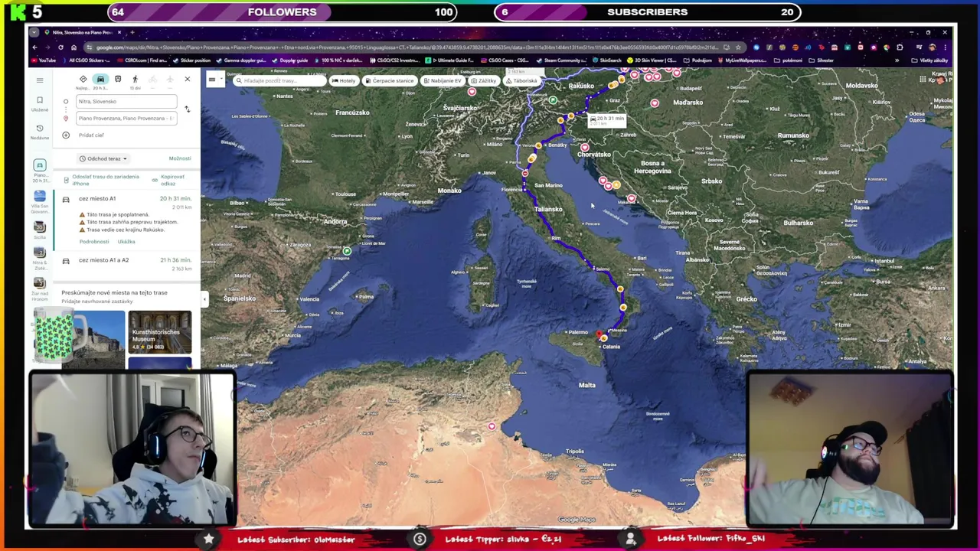The height and width of the screenshot is (551, 980).
Task: Select the public transit travel mode
Action: pos(118,79)
